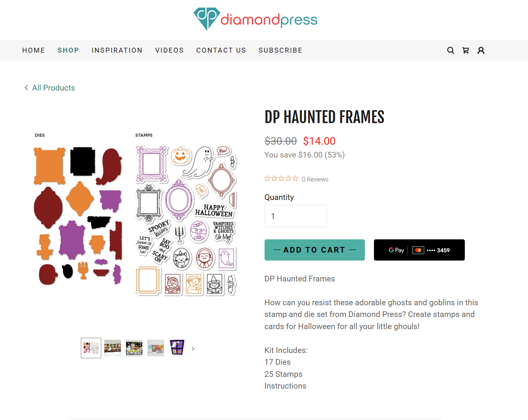Click the back chevron beside All Products
The width and height of the screenshot is (528, 420).
click(26, 87)
